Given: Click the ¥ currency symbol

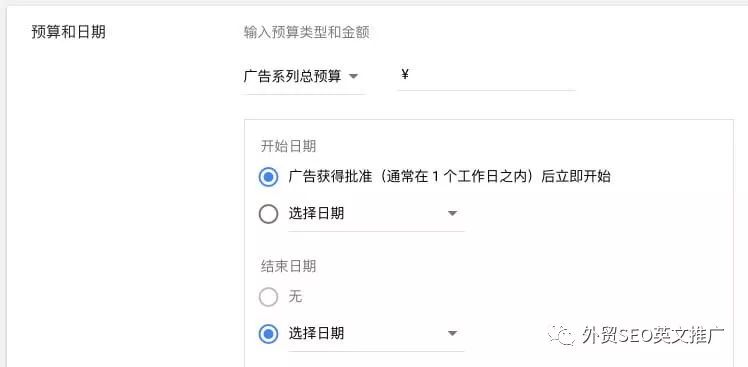Looking at the screenshot, I should (405, 74).
